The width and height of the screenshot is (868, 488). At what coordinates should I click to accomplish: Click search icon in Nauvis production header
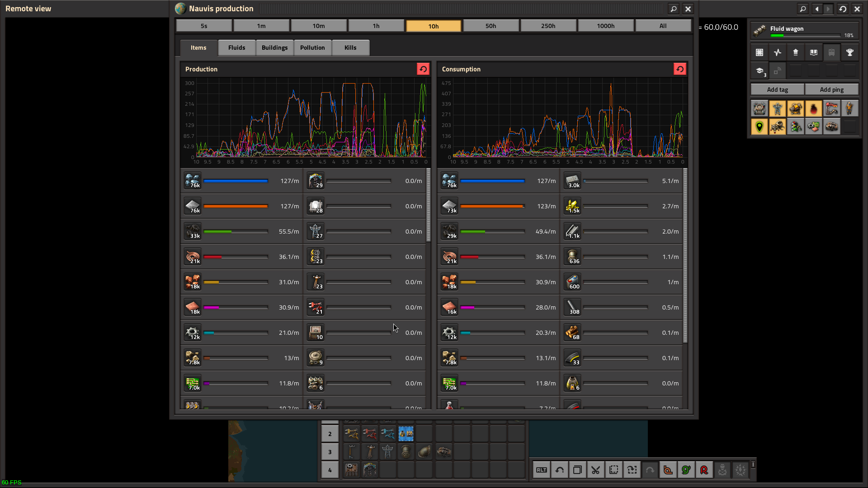[674, 9]
